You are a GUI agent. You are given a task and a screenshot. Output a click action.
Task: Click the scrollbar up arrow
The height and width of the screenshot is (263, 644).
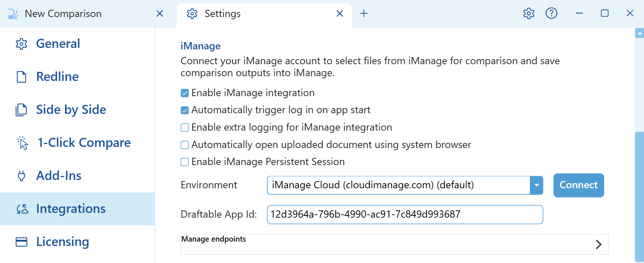[639, 33]
